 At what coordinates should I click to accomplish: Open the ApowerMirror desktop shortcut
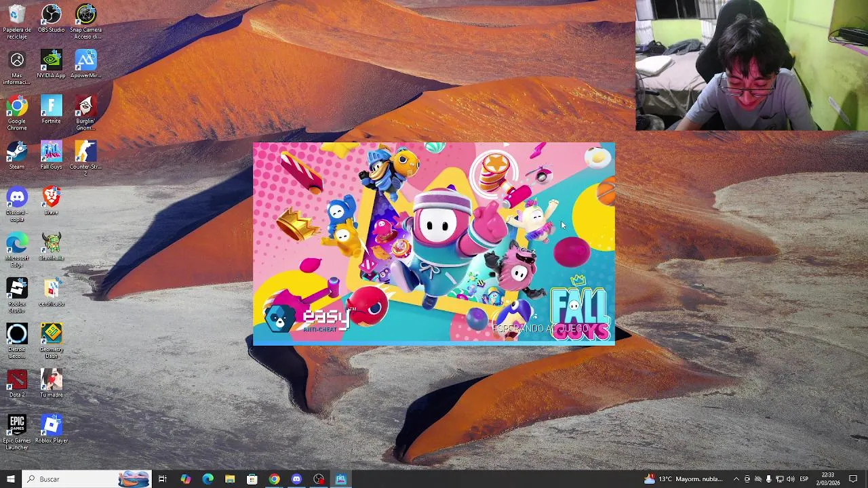85,64
